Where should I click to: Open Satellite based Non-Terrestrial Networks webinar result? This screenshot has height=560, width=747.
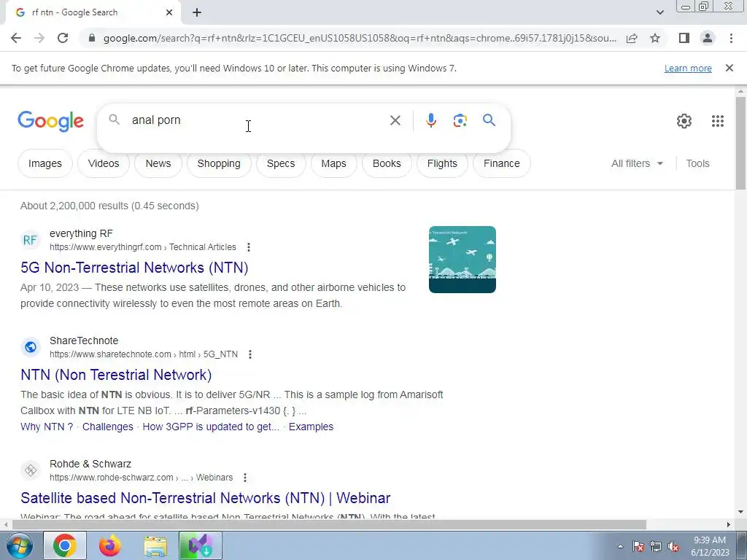pos(205,498)
